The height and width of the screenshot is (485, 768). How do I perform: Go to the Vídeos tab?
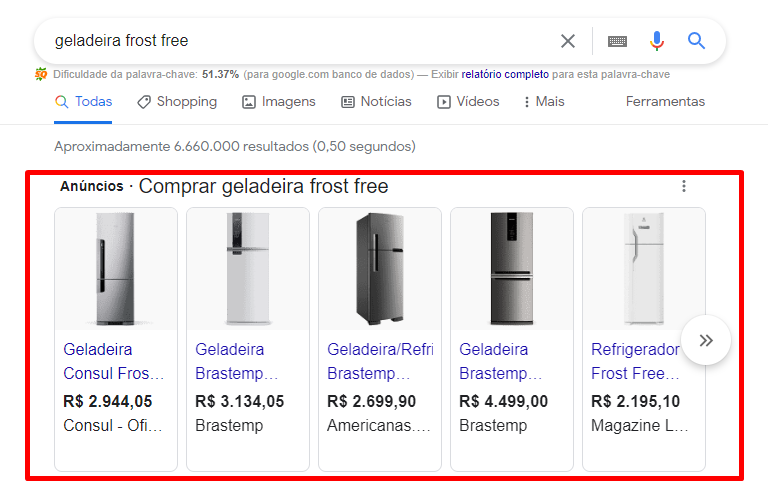tap(468, 102)
